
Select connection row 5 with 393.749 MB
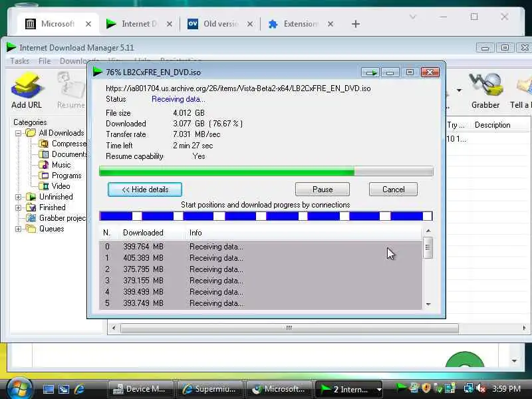pos(261,303)
